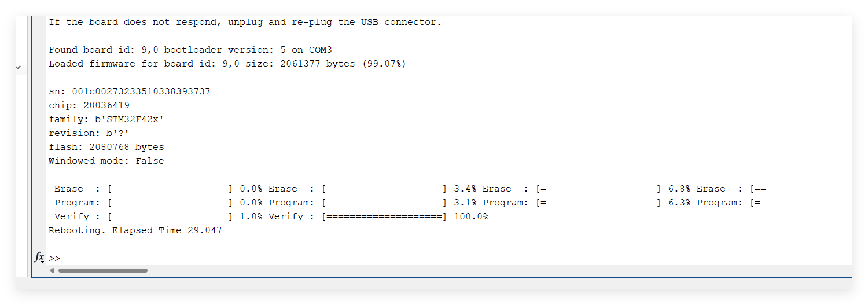Click the Erase 6.8% progress bar
The image size is (868, 305).
point(598,189)
